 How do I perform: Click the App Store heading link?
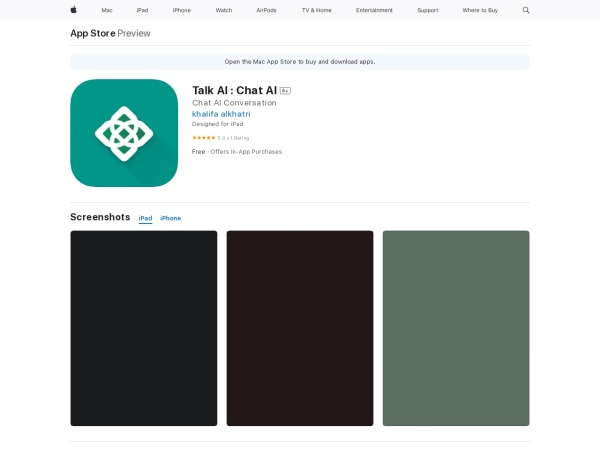pos(92,33)
